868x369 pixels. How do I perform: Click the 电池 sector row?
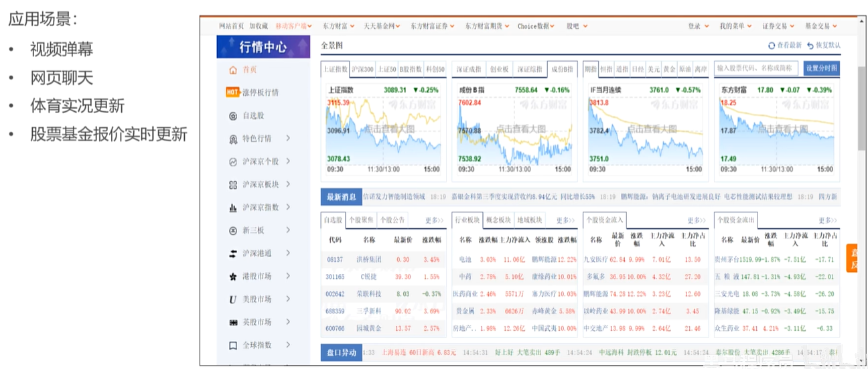pyautogui.click(x=515, y=260)
